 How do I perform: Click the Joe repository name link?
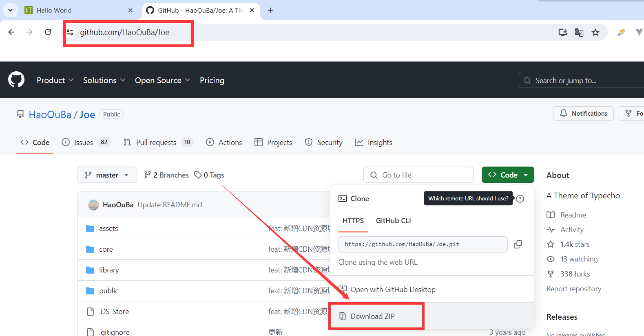pyautogui.click(x=87, y=115)
